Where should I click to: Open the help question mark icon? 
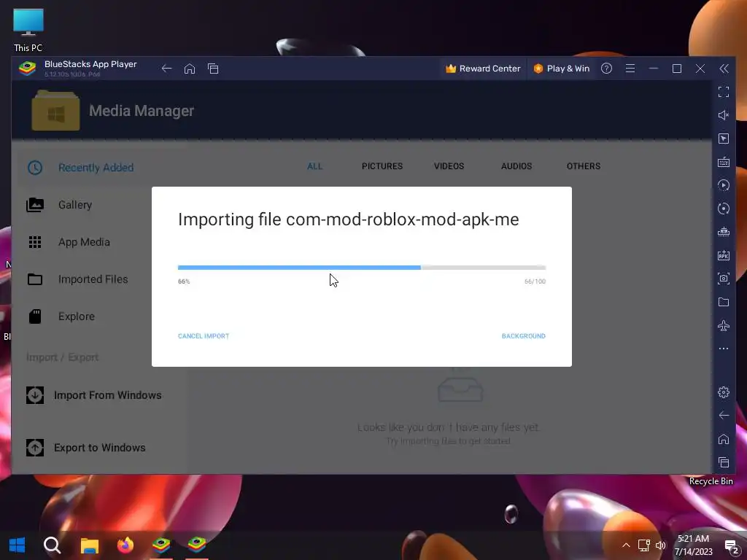pyautogui.click(x=606, y=69)
